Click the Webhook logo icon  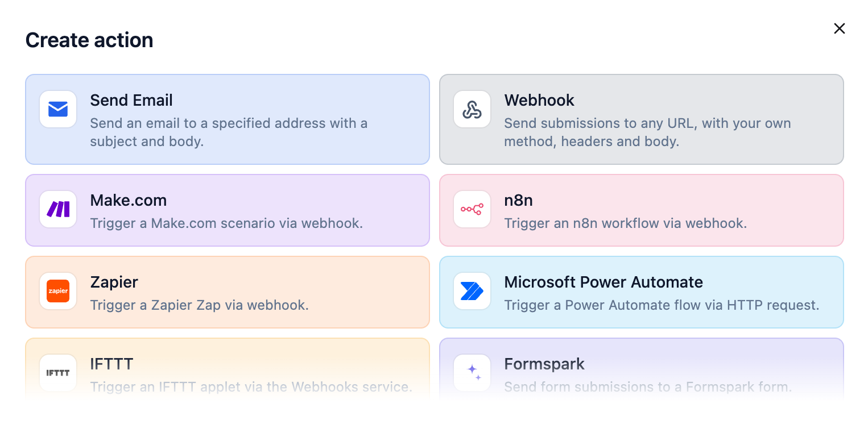(x=472, y=109)
